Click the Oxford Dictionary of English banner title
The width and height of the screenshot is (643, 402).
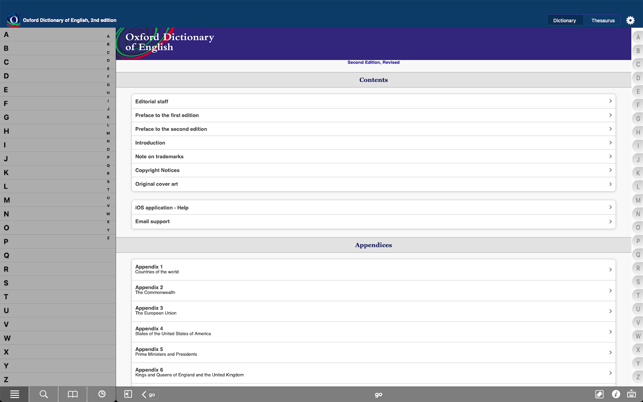(x=169, y=42)
